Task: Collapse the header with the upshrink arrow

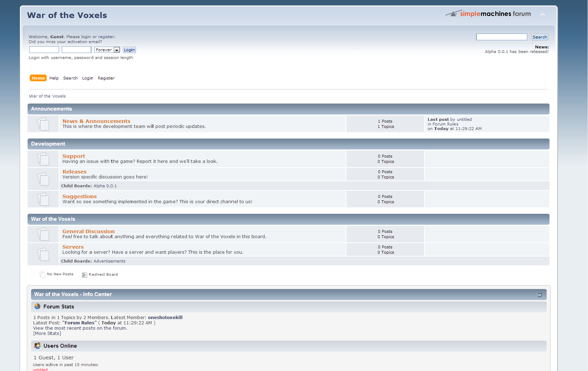Action: tap(542, 14)
